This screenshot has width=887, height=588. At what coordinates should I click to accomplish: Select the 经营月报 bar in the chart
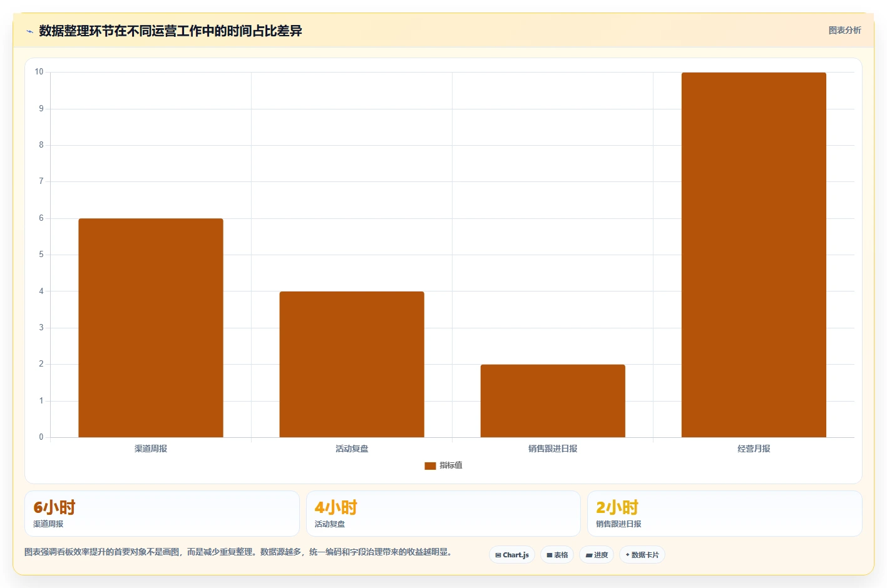pos(754,255)
